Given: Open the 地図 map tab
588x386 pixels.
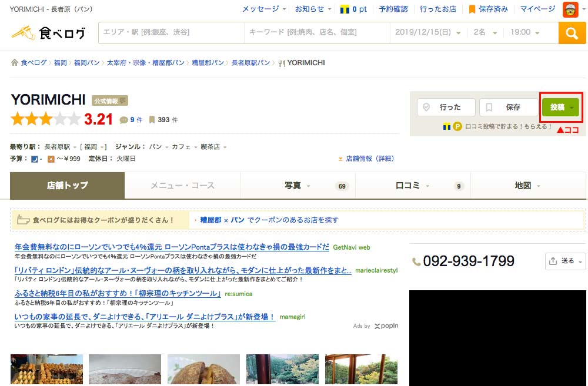Looking at the screenshot, I should click(x=529, y=186).
